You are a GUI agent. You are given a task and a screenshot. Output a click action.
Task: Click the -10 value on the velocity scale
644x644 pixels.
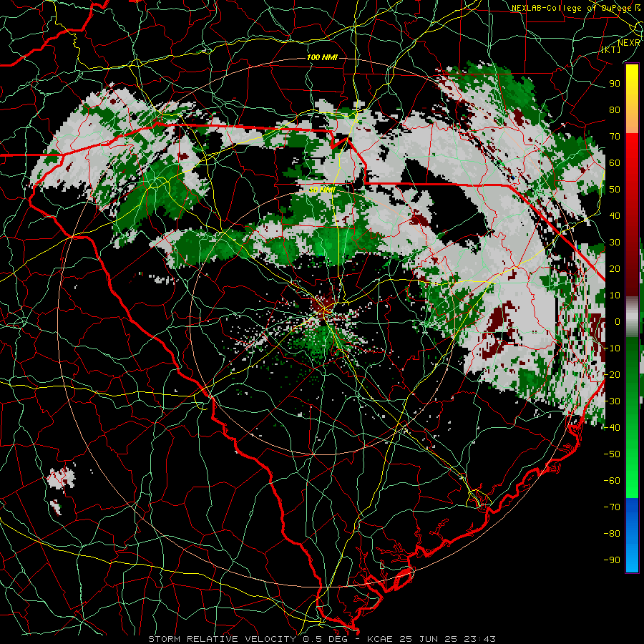(612, 348)
